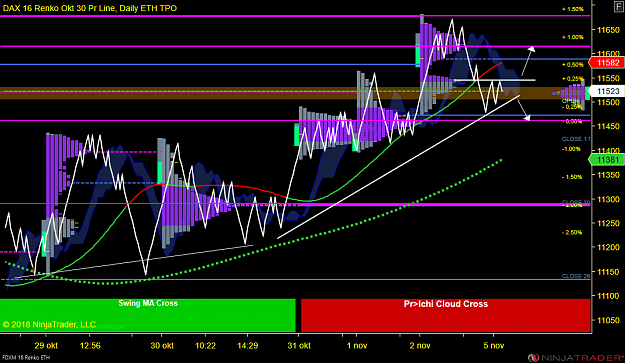Click the 14:29 time axis label
Viewport: 625px width, 363px height.
pyautogui.click(x=248, y=345)
